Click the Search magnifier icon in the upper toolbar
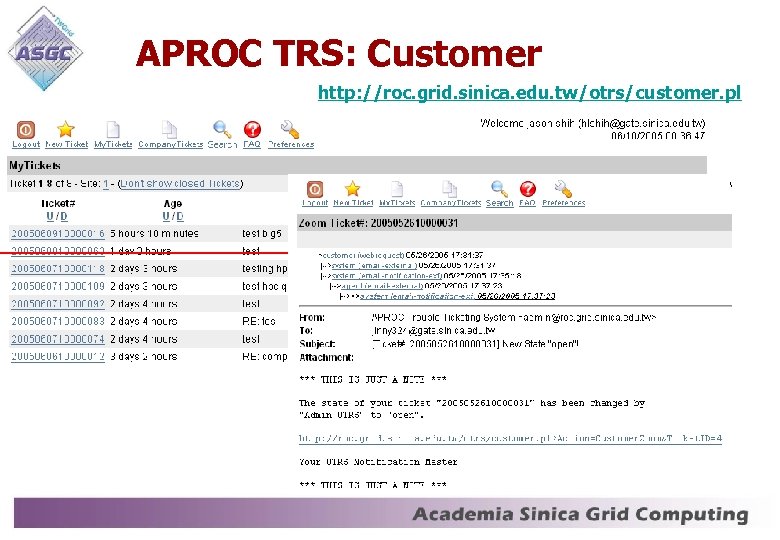The height and width of the screenshot is (540, 780). (x=222, y=130)
